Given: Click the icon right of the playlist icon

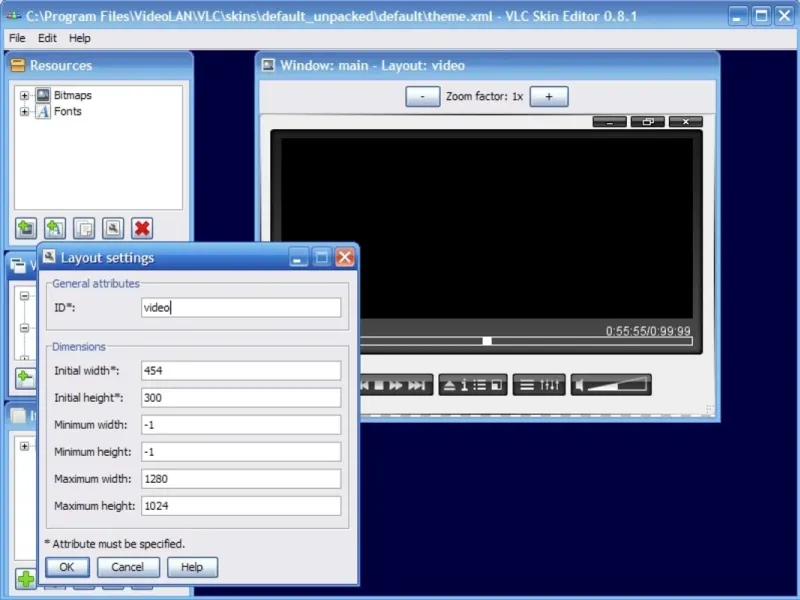Looking at the screenshot, I should pos(496,385).
